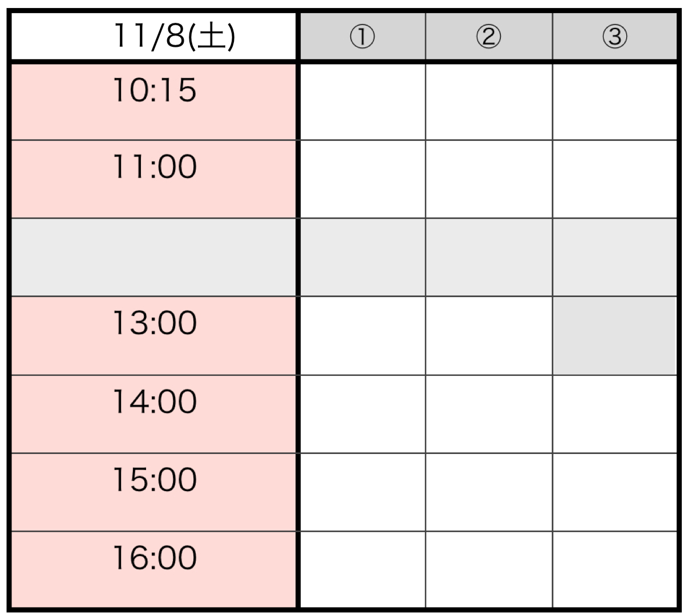The width and height of the screenshot is (688, 616).
Task: Select the 11:00 cell in column ②
Action: tap(489, 179)
